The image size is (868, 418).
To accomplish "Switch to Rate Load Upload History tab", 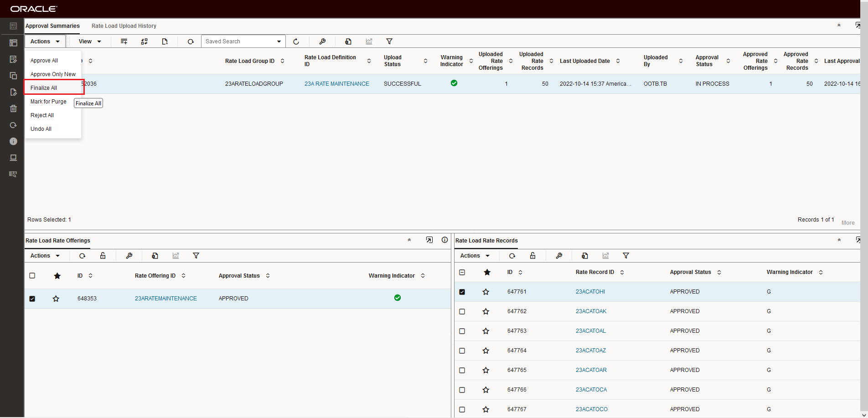I will point(124,26).
